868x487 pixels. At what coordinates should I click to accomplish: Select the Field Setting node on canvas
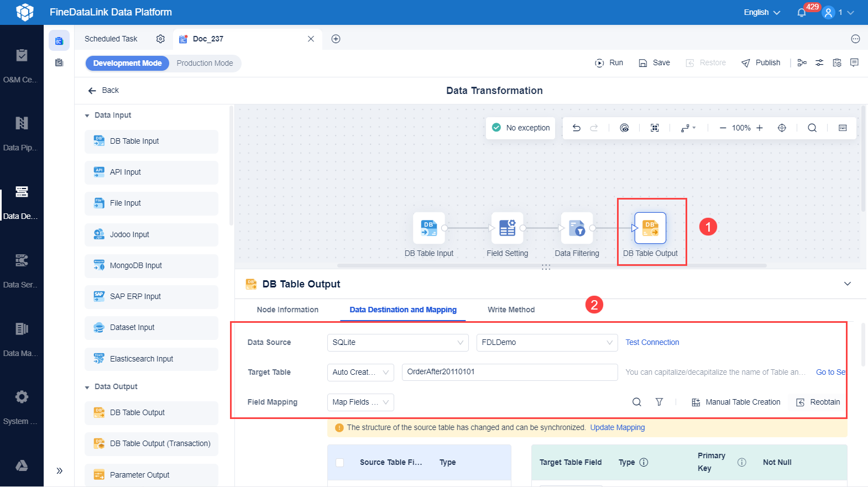[508, 228]
